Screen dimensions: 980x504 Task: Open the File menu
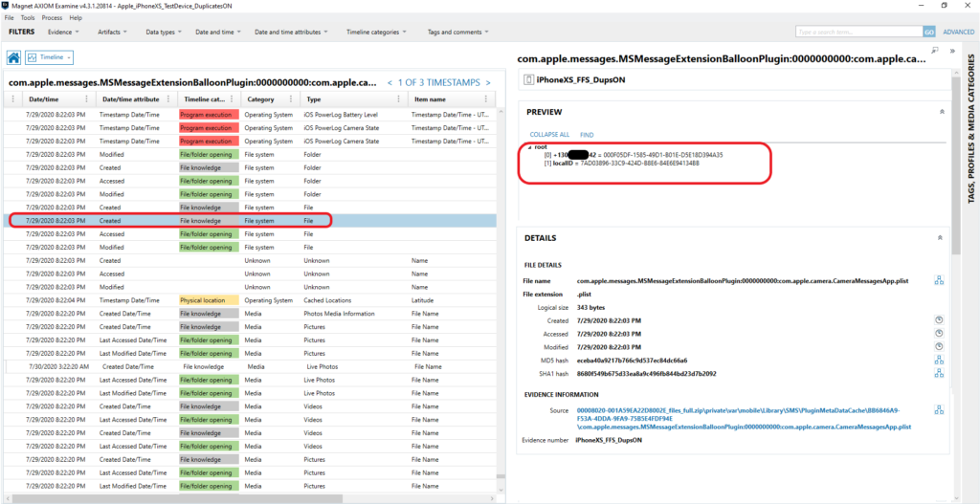[x=10, y=18]
